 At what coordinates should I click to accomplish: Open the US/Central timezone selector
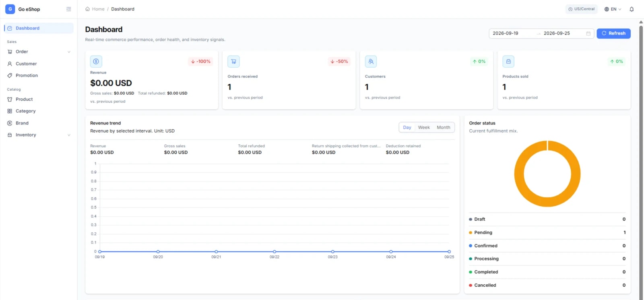click(581, 9)
